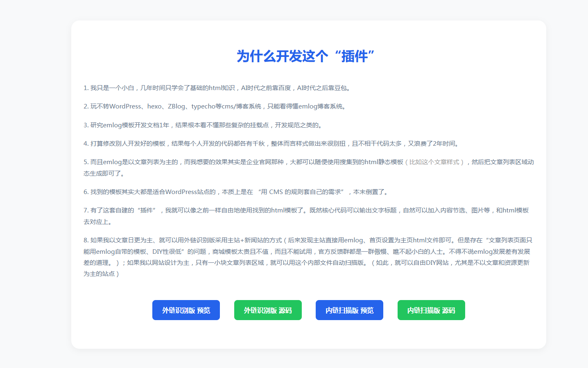Image resolution: width=588 pixels, height=368 pixels.
Task: Select list item 1 about 小白
Action: click(x=164, y=88)
